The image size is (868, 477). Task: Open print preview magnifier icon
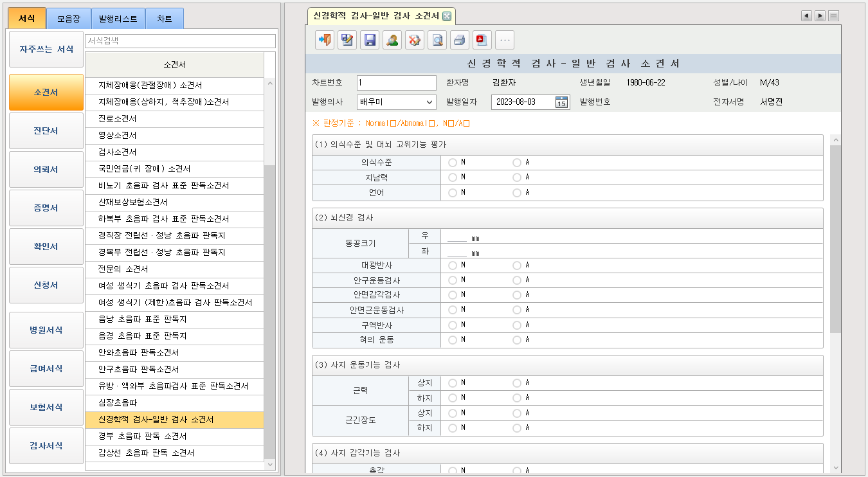437,40
